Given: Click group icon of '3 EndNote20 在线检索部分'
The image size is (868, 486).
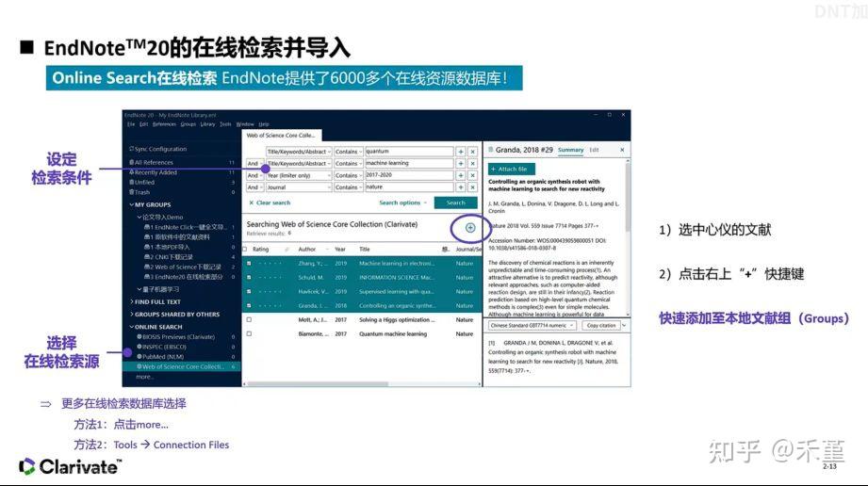Looking at the screenshot, I should [x=147, y=277].
